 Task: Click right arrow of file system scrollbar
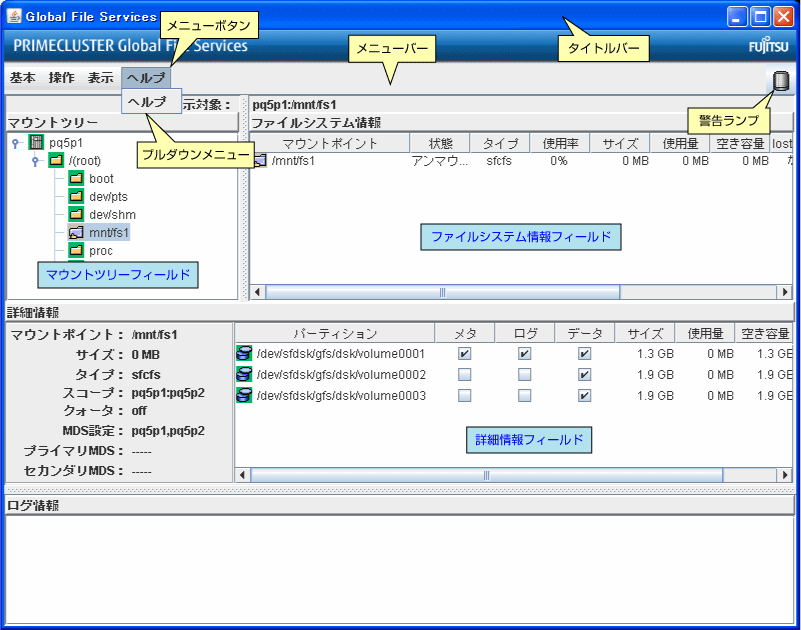[784, 292]
